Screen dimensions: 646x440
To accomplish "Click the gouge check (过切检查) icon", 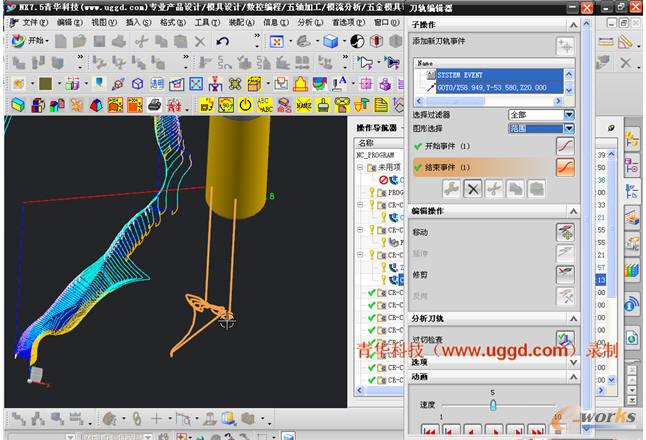I will point(565,340).
